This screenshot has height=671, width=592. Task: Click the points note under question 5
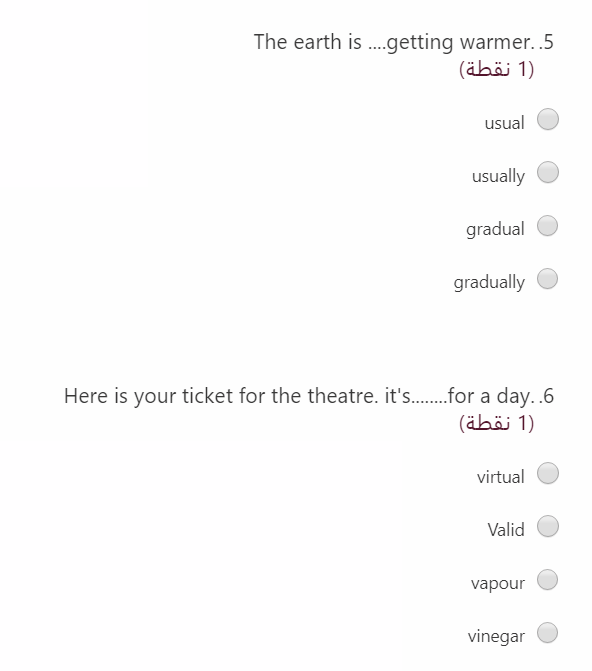pyautogui.click(x=497, y=69)
